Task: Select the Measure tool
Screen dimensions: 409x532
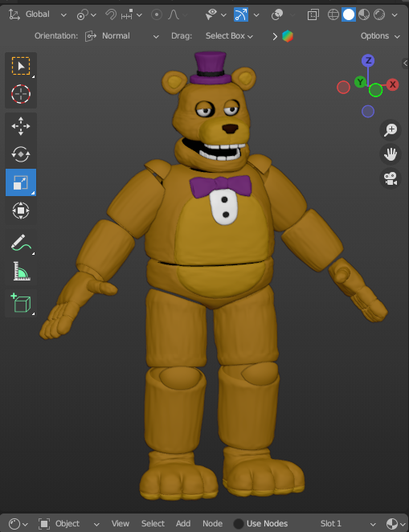Action: 21,271
